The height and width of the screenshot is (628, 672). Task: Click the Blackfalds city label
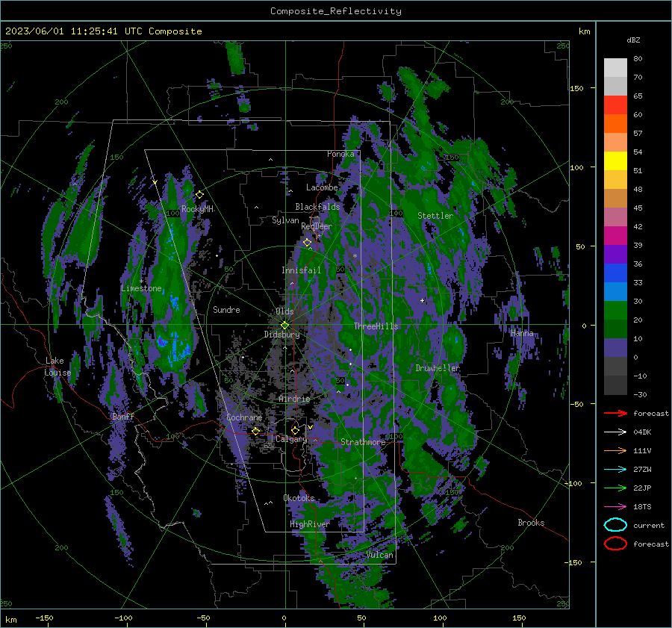pos(317,207)
